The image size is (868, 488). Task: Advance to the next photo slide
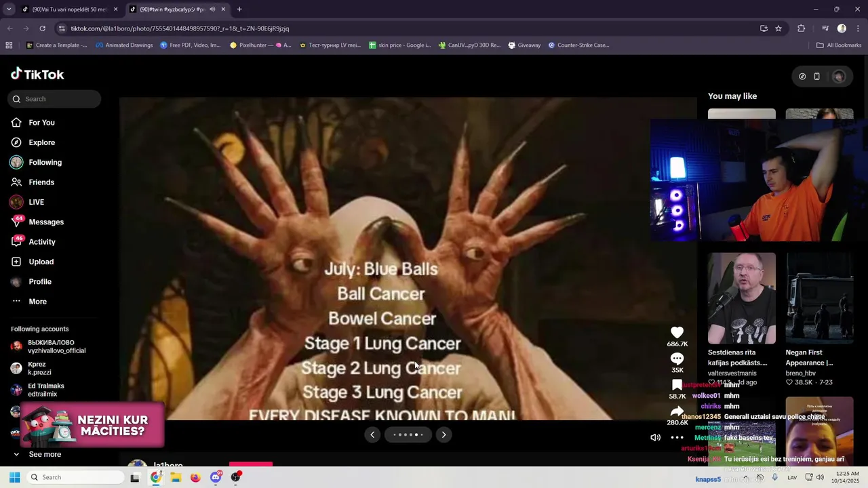point(443,434)
